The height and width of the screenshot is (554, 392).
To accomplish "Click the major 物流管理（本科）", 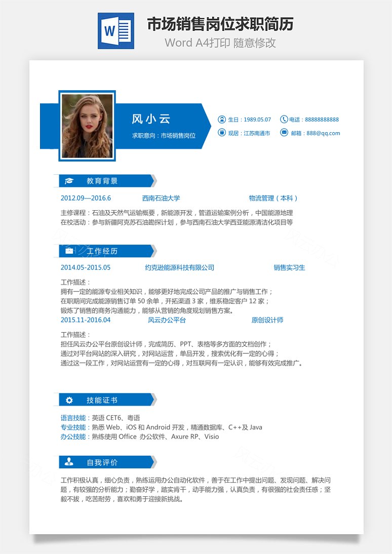I will coord(273,198).
